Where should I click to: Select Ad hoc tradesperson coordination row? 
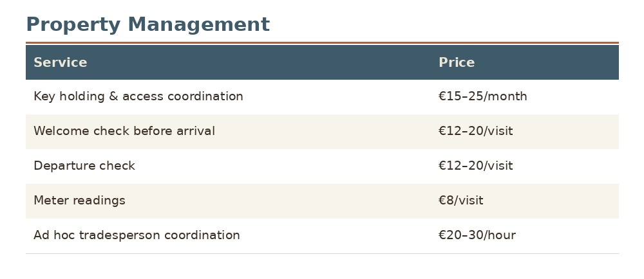pos(322,235)
